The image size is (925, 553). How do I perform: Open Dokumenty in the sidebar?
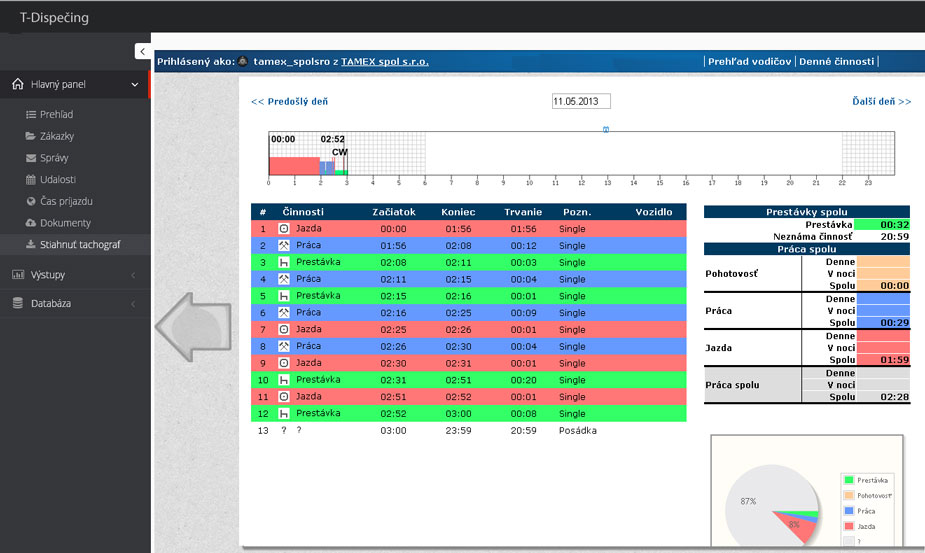pyautogui.click(x=65, y=223)
